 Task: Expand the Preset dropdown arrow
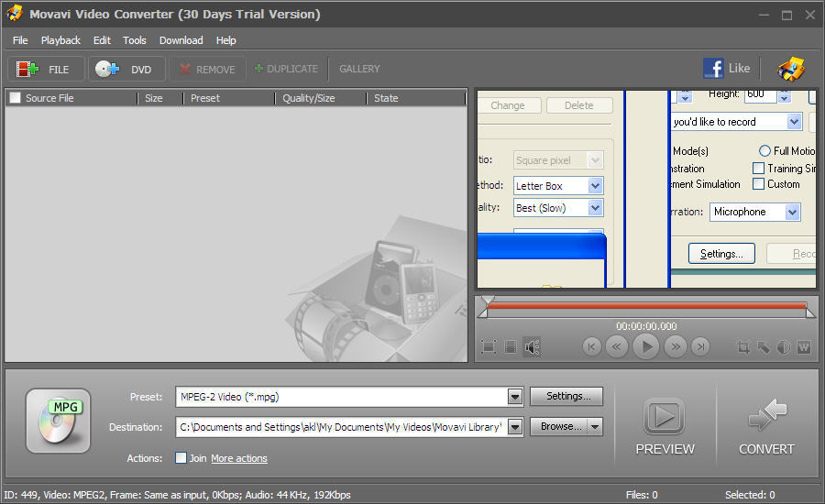[x=515, y=397]
